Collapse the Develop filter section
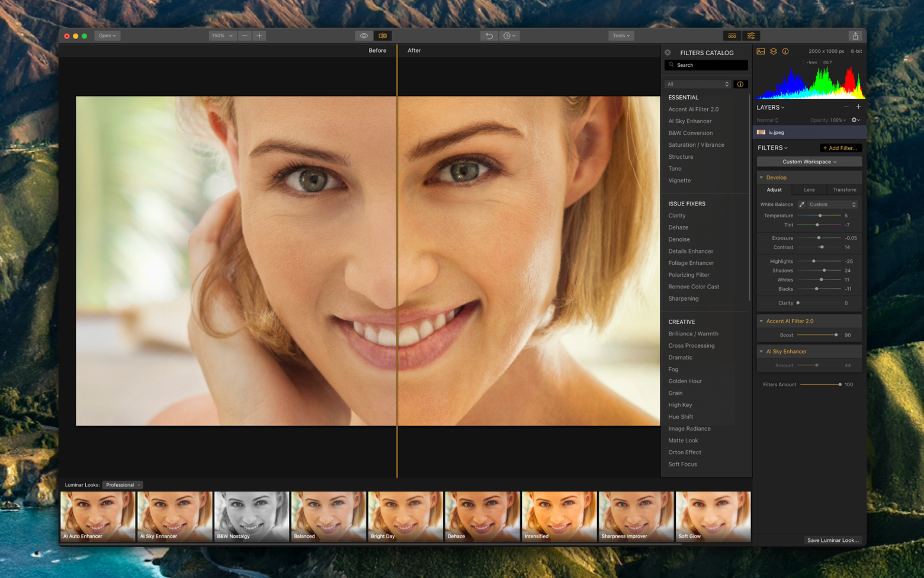The image size is (924, 578). coord(762,178)
